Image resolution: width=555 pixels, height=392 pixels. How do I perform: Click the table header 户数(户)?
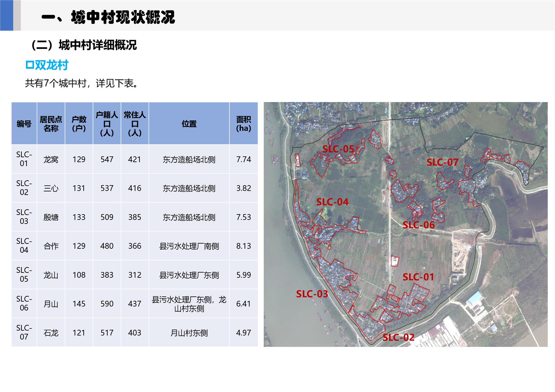click(x=79, y=124)
